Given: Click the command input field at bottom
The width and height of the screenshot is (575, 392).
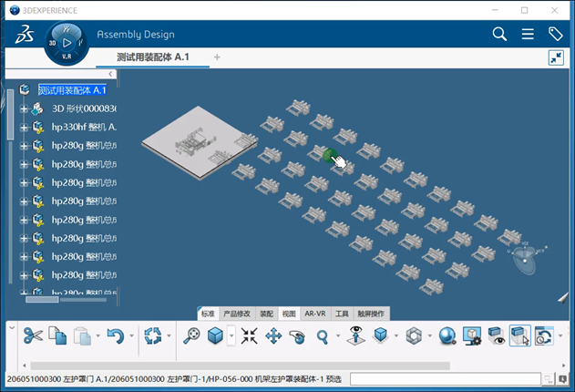Looking at the screenshot, I should tap(446, 379).
